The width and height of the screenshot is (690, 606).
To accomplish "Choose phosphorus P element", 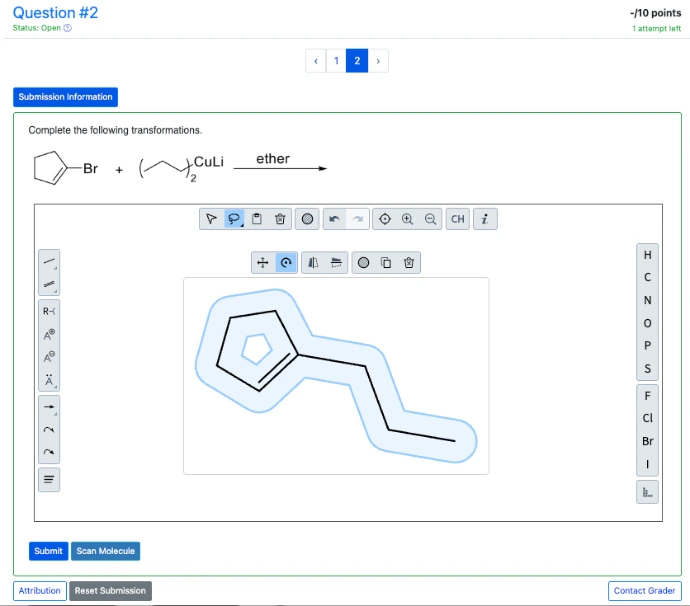I will (x=647, y=346).
